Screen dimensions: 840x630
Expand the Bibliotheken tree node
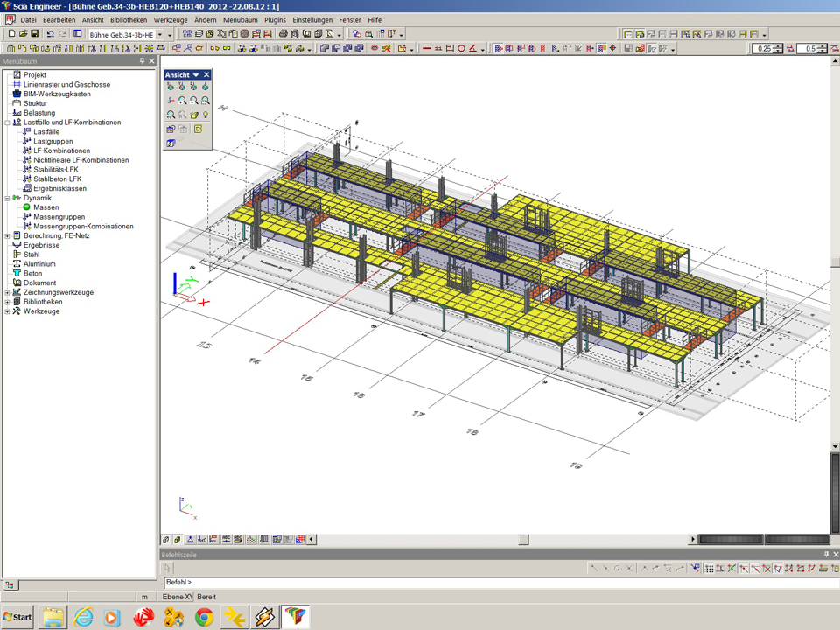click(7, 302)
